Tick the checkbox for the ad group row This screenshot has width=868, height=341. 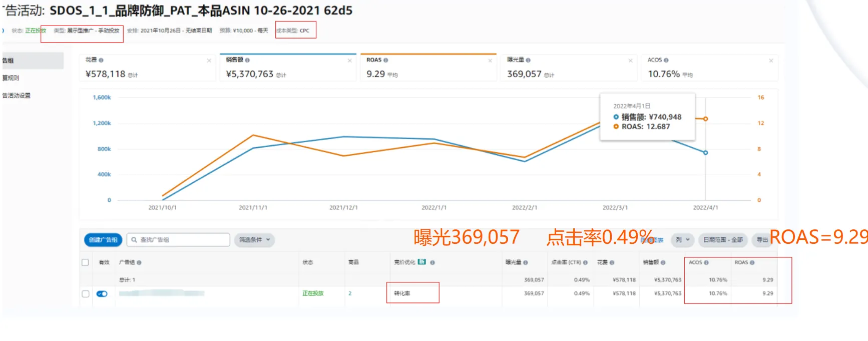point(85,294)
